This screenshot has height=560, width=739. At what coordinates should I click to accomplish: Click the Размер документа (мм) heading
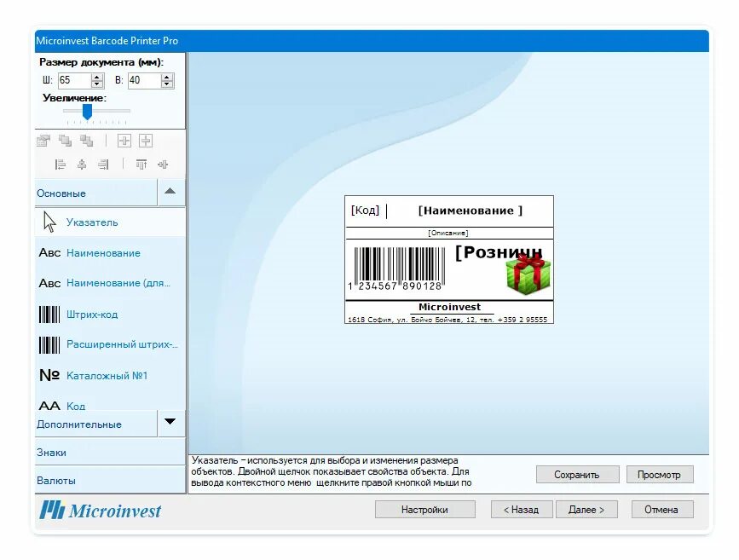click(x=101, y=62)
